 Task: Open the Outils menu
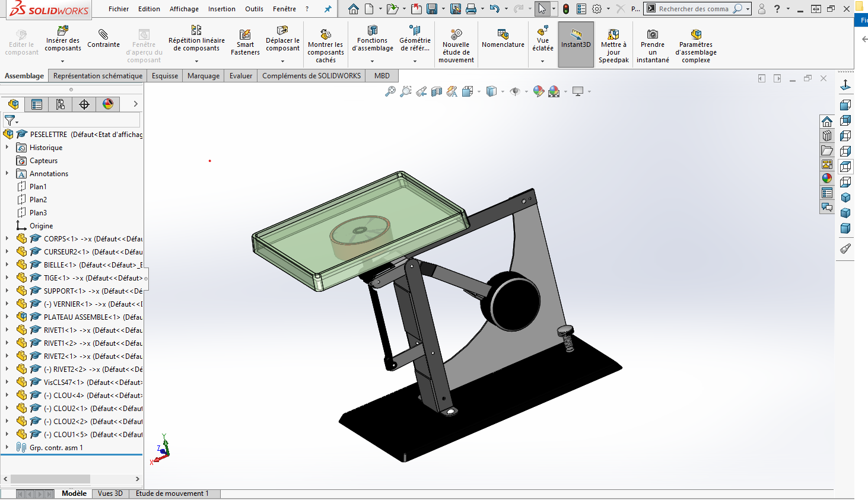click(x=254, y=9)
